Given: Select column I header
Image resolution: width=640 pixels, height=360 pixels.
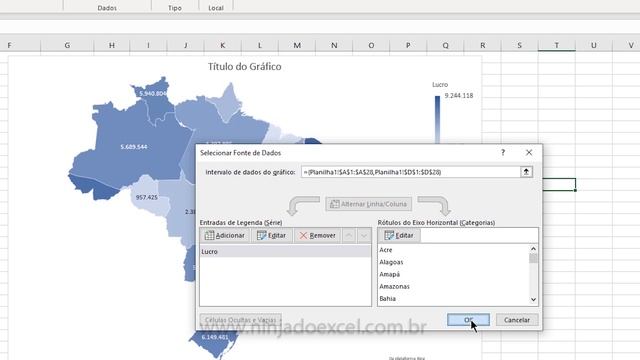Looking at the screenshot, I should coord(148,45).
